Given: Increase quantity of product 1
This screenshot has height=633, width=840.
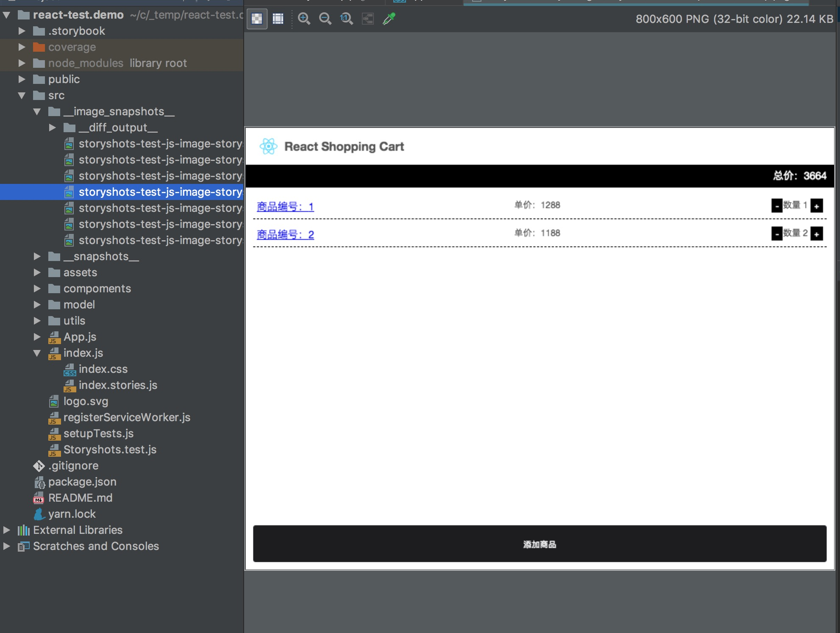Looking at the screenshot, I should pyautogui.click(x=816, y=205).
